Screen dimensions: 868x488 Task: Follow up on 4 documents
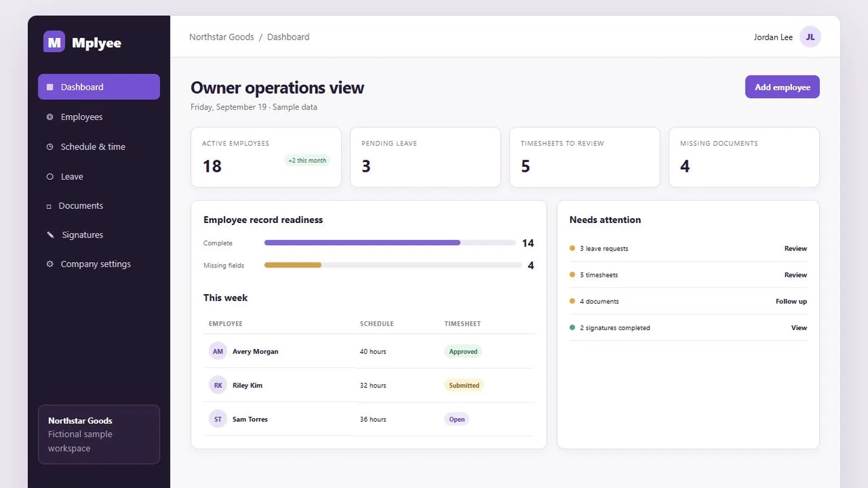[x=791, y=301]
